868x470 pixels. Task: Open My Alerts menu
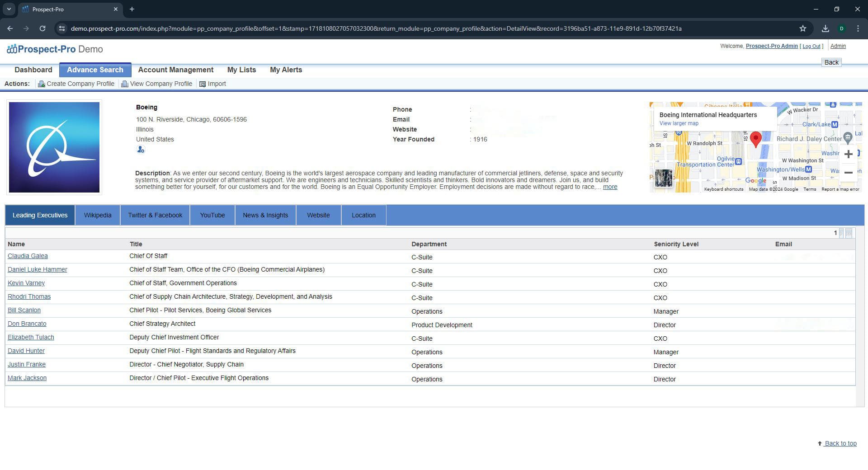coord(286,70)
